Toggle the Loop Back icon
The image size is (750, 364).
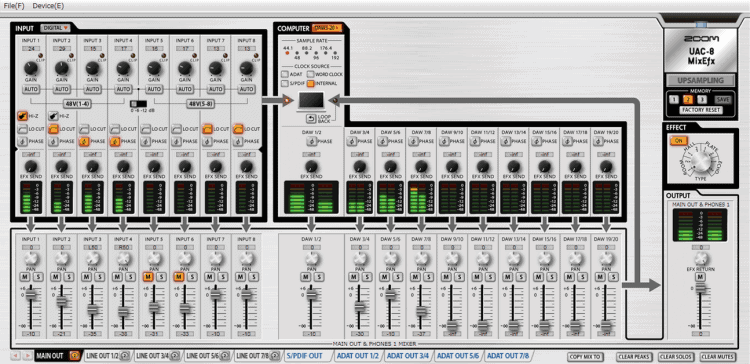point(311,118)
